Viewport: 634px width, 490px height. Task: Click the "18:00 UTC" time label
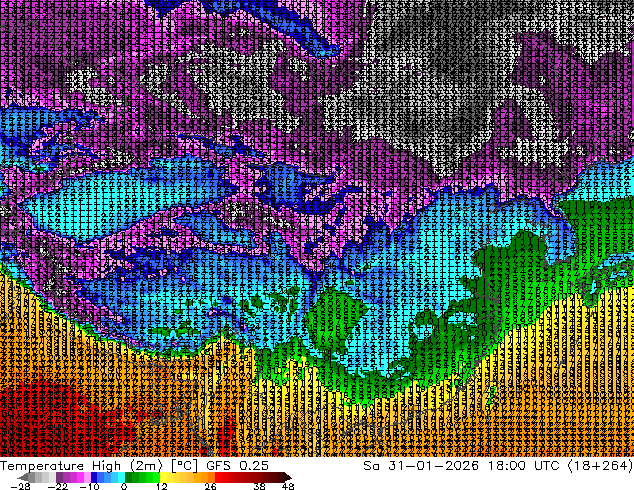(524, 465)
